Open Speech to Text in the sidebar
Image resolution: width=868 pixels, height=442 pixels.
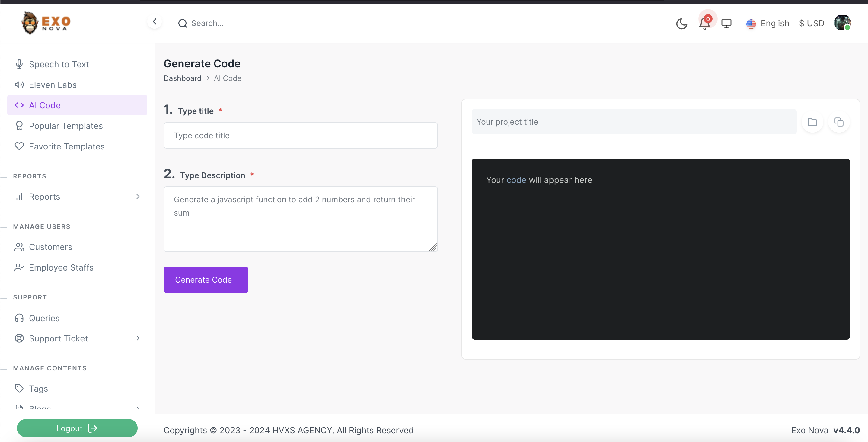coord(59,64)
